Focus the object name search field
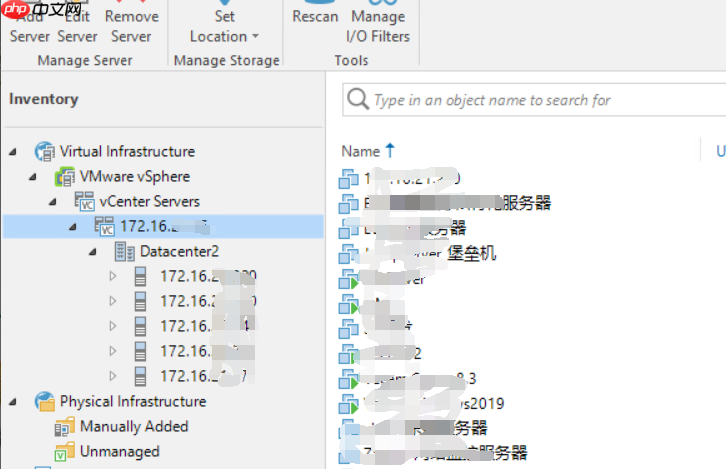The height and width of the screenshot is (469, 726). pyautogui.click(x=534, y=100)
